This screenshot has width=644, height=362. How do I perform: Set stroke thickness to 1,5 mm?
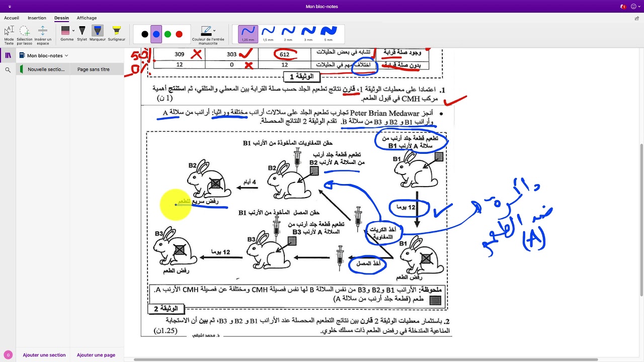click(x=268, y=34)
